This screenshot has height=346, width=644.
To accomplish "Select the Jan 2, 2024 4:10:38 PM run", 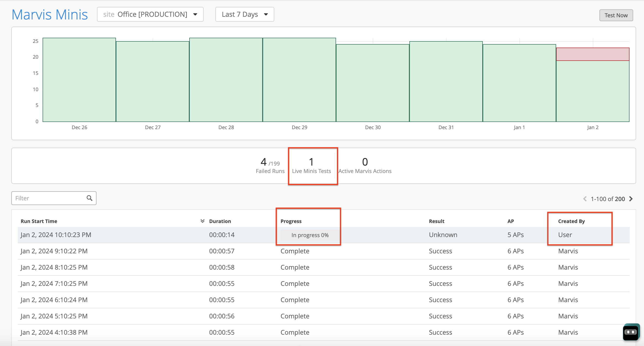I will click(x=323, y=332).
